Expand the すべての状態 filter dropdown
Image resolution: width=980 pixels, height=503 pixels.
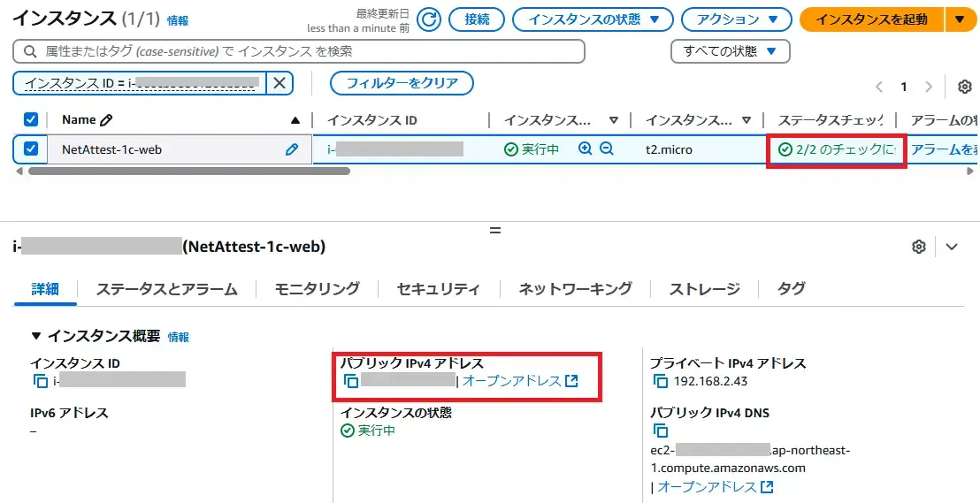[730, 51]
